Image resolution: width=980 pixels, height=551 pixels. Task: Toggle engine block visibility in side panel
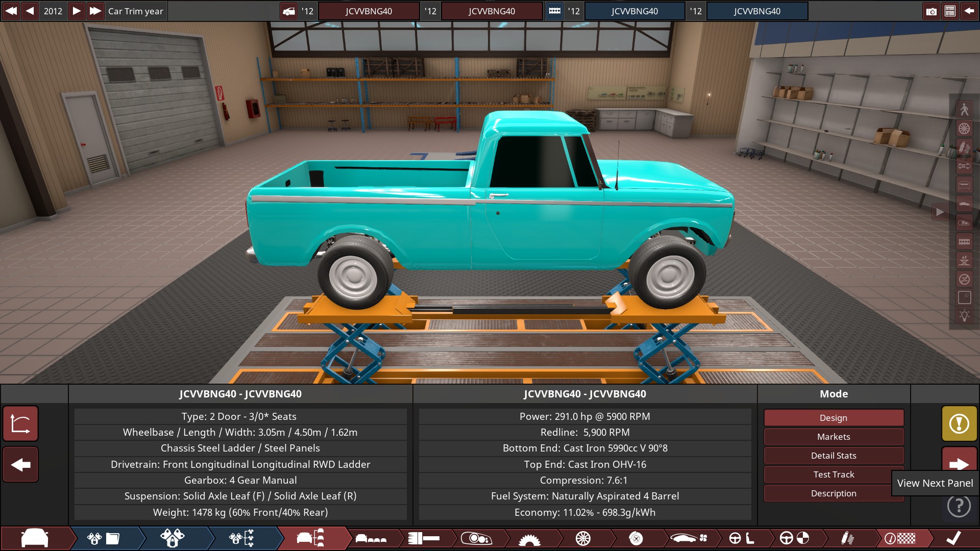pyautogui.click(x=964, y=241)
